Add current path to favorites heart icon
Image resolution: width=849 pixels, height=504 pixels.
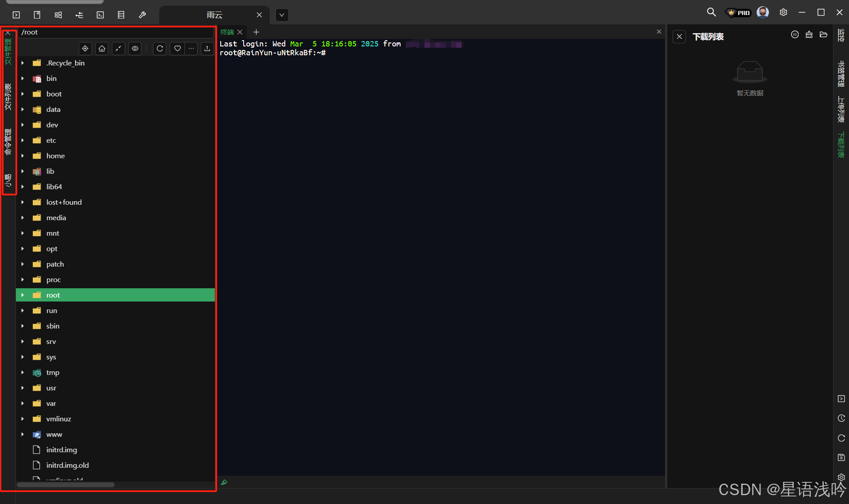177,49
